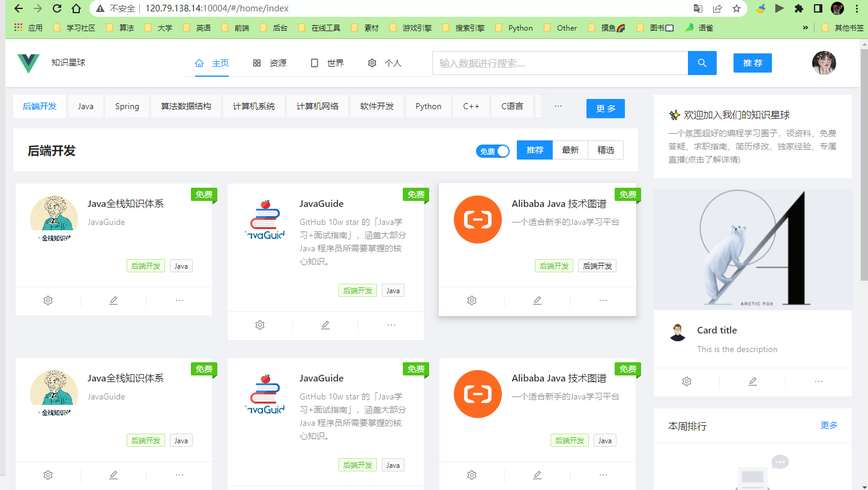Switch to the 计算机网络 category tab
Screen dimensions: 868x490
click(x=318, y=106)
